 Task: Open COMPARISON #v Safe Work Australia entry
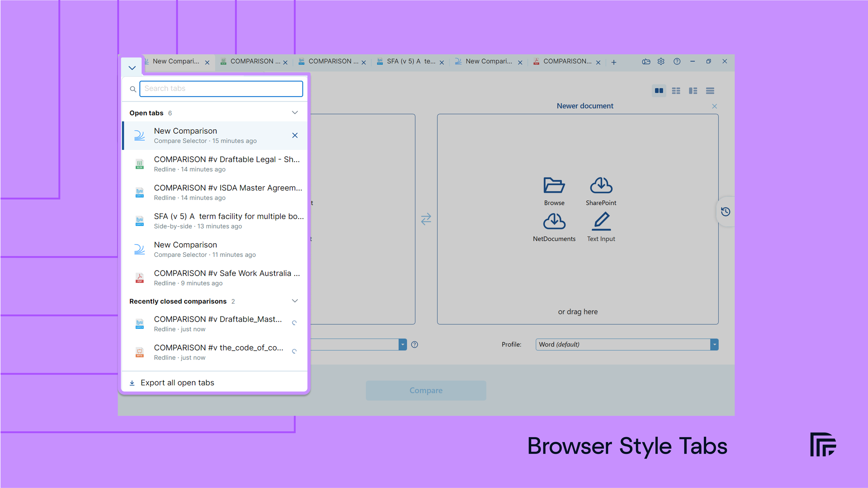click(214, 278)
